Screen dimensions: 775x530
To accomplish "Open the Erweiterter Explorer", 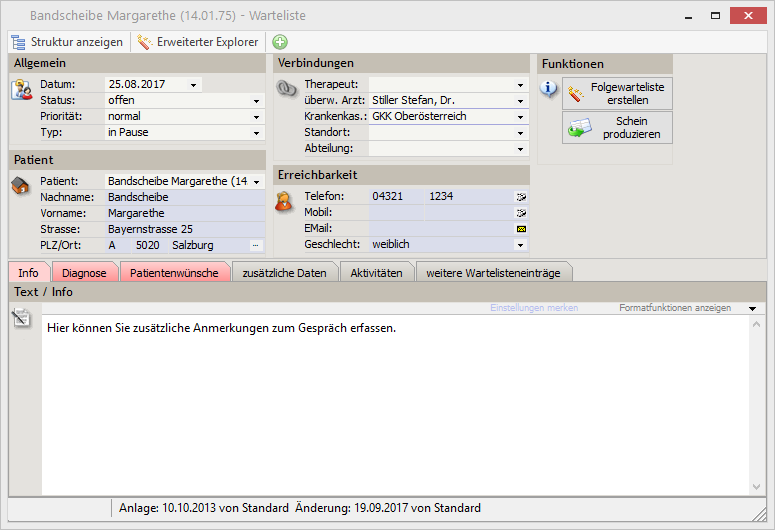I will click(x=198, y=42).
